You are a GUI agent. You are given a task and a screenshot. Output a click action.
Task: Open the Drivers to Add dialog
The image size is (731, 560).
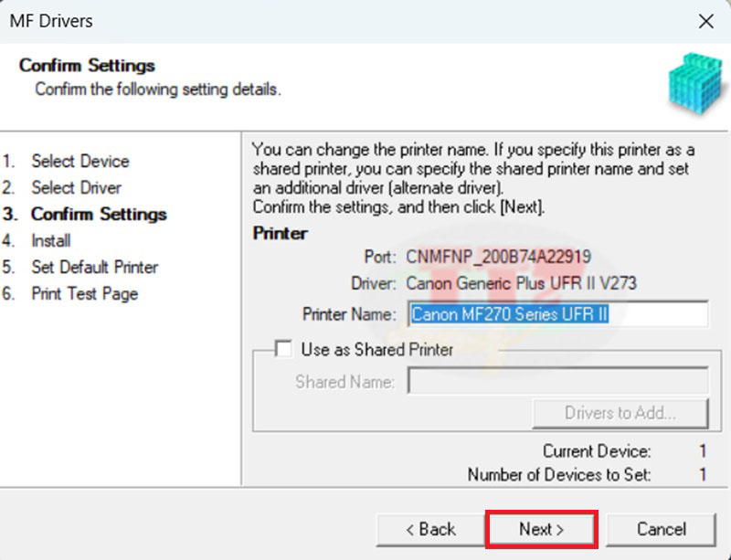coord(620,413)
